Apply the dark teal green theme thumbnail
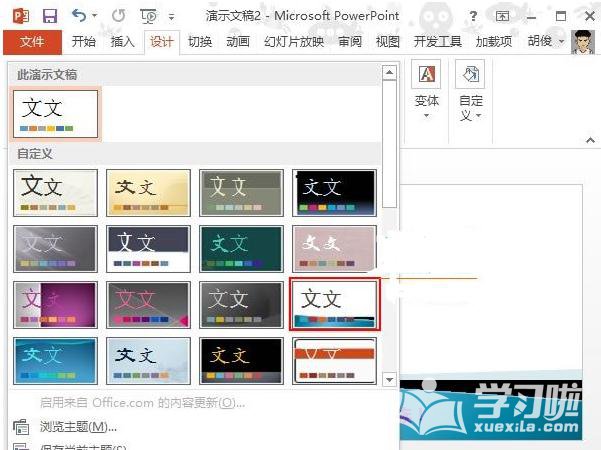 (241, 249)
